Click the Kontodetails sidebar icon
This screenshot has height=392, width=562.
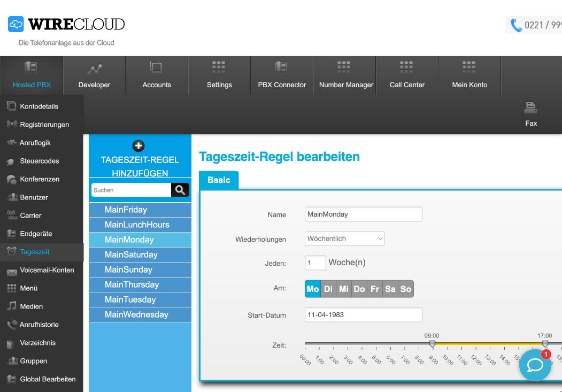click(x=11, y=106)
